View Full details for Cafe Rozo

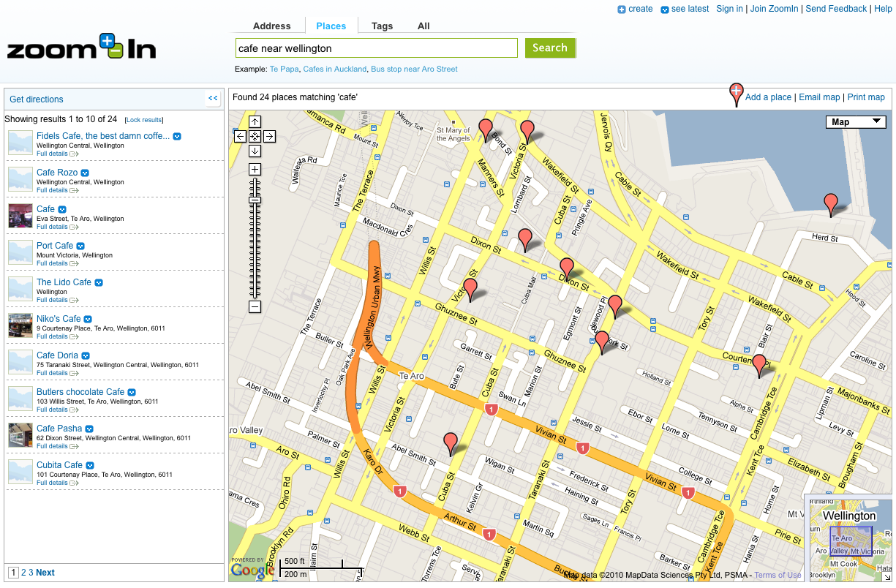tap(52, 190)
